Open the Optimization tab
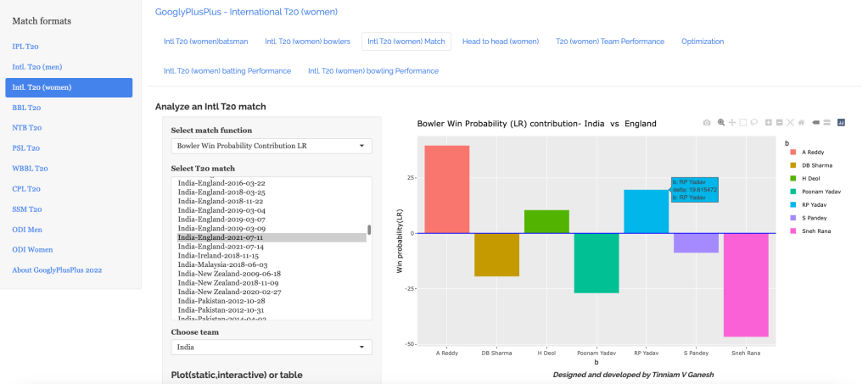The height and width of the screenshot is (384, 868). [x=702, y=42]
